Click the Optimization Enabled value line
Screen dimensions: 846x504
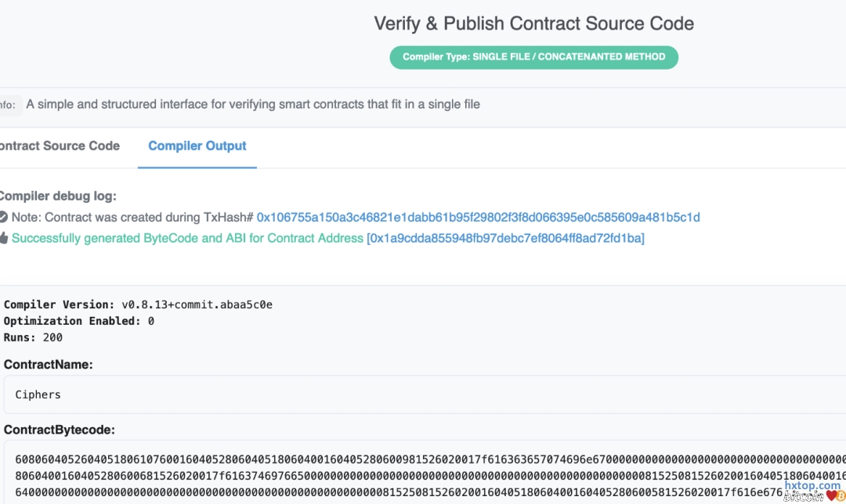(x=78, y=321)
